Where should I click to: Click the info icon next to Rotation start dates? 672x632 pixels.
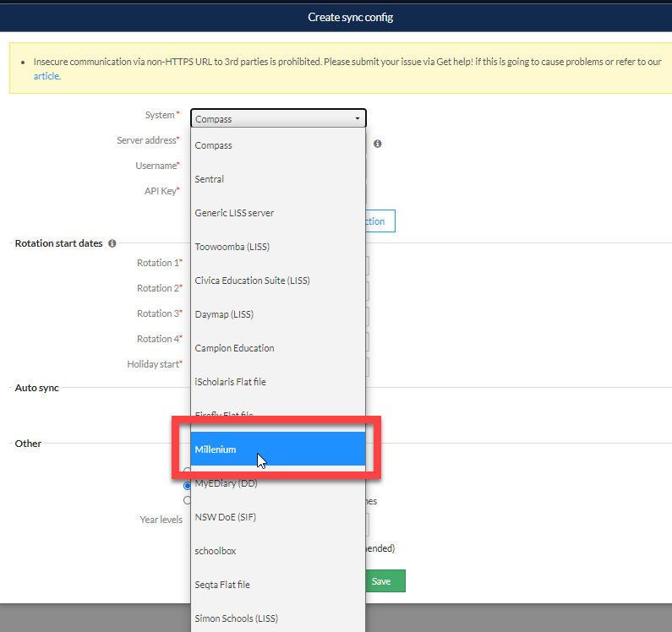[112, 243]
